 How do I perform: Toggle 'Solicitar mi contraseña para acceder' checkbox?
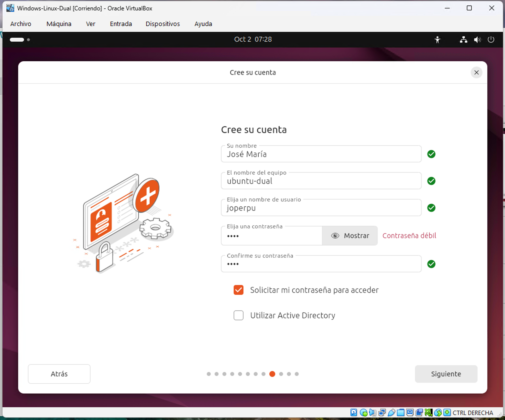tap(238, 290)
